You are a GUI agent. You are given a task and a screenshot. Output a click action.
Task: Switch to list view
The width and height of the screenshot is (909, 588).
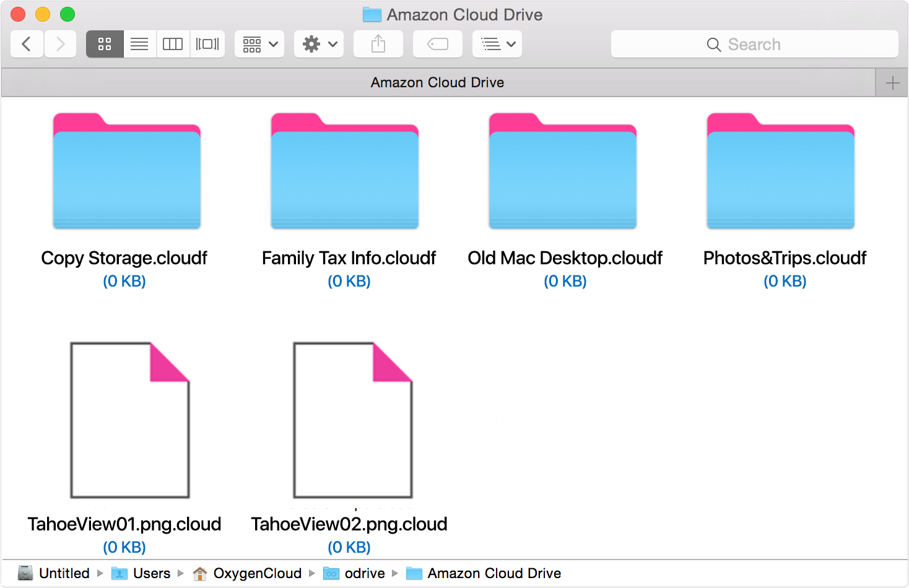(139, 44)
